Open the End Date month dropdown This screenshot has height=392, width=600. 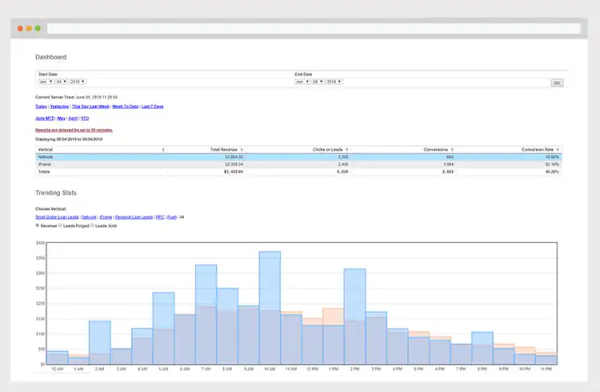[x=302, y=82]
